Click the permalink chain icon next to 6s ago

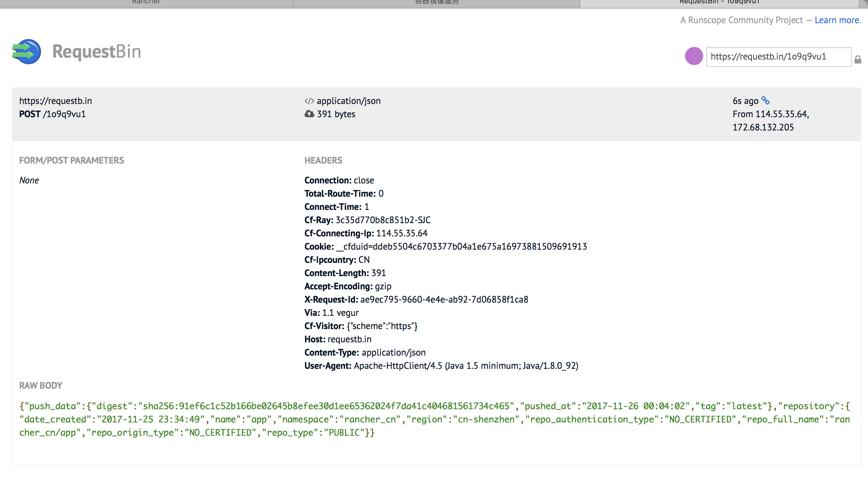pyautogui.click(x=765, y=101)
